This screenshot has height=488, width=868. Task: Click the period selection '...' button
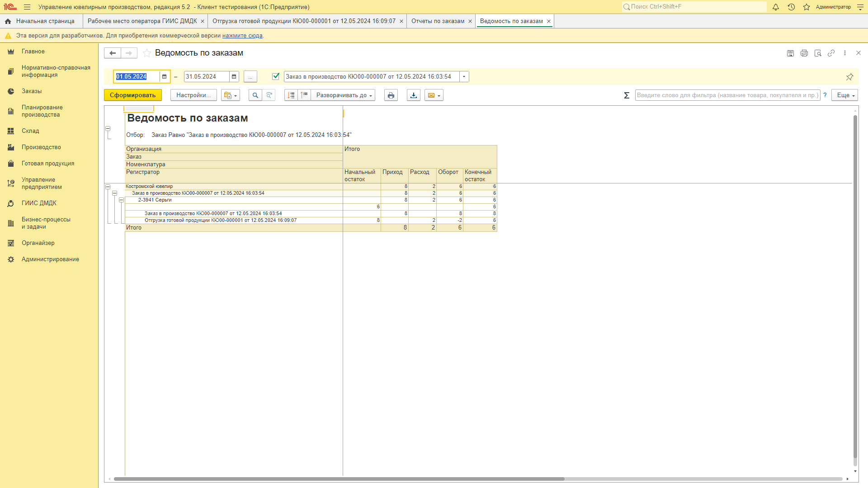250,77
